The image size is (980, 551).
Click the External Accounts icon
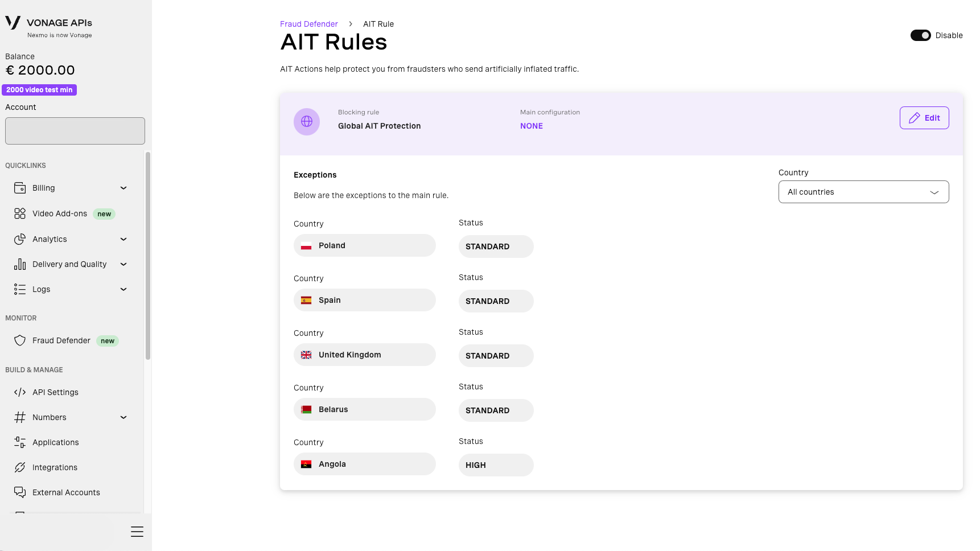point(20,492)
